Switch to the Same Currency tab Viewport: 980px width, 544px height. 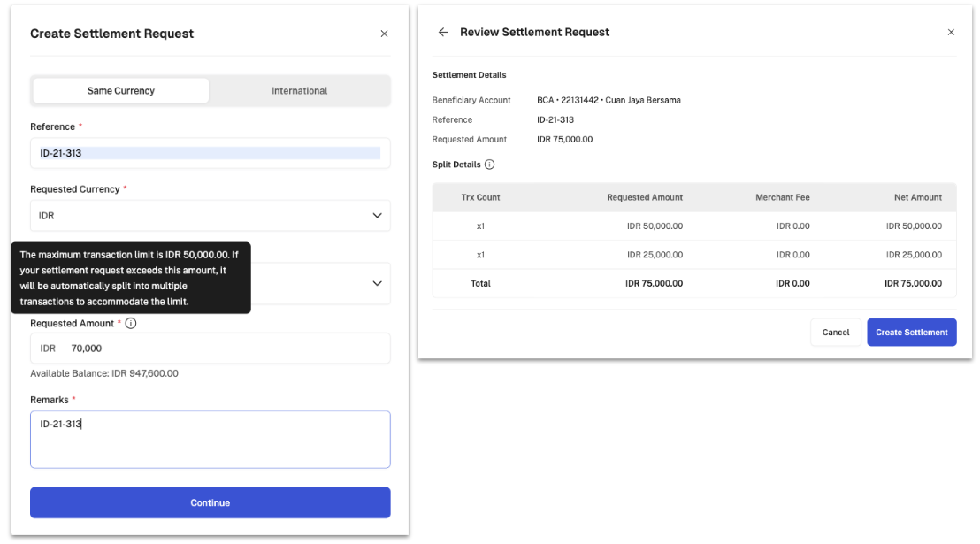(x=121, y=91)
